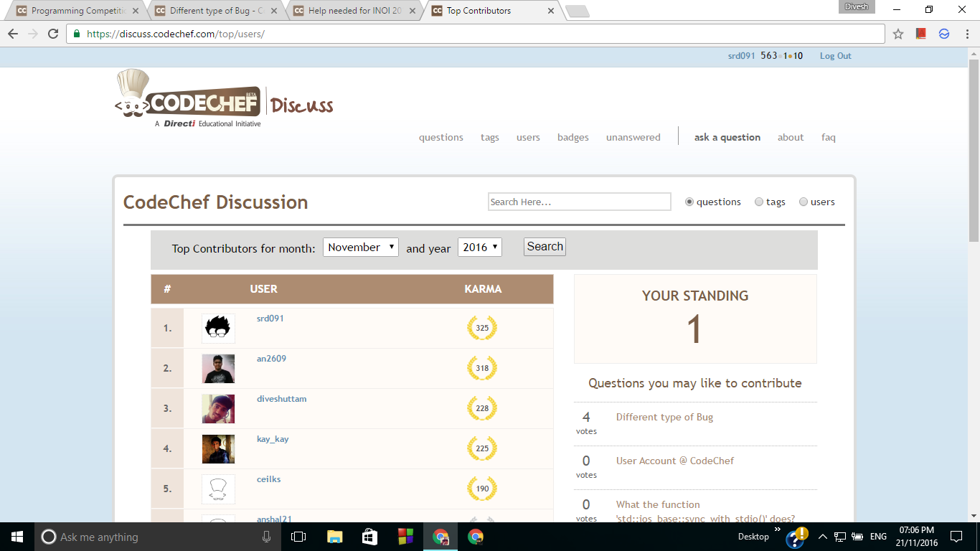The image size is (980, 551).
Task: Open the diveshuttam username link
Action: pyautogui.click(x=281, y=399)
